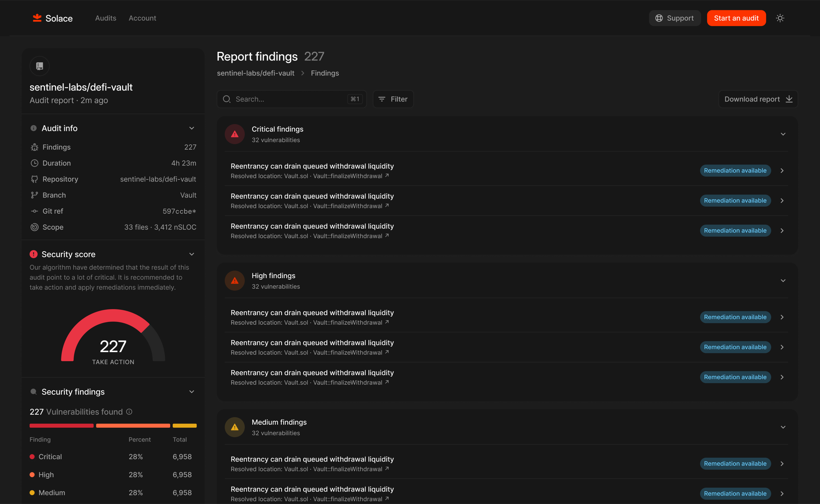This screenshot has height=504, width=820.
Task: Click the yellow medium segment of vulnerabilities bar
Action: (184, 425)
